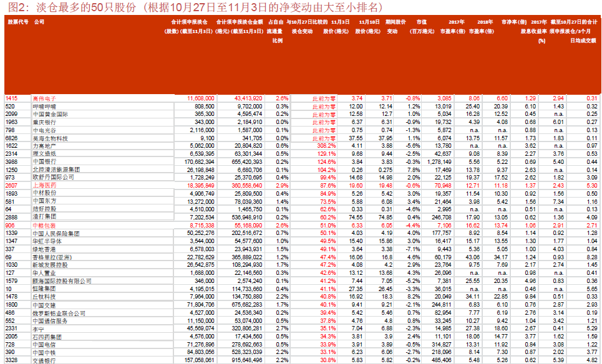Image resolution: width=602 pixels, height=364 pixels.
Task: Click the 中材股份 company cell
Action: coord(44,193)
